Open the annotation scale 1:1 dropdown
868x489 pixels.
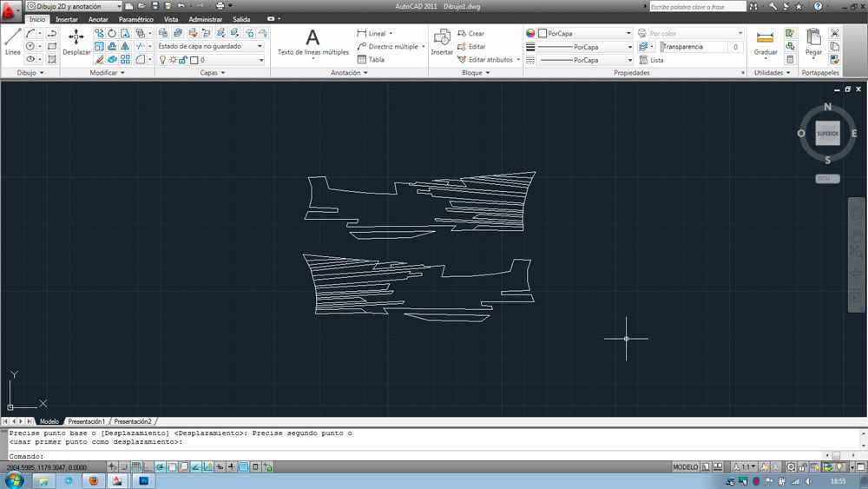(x=744, y=466)
